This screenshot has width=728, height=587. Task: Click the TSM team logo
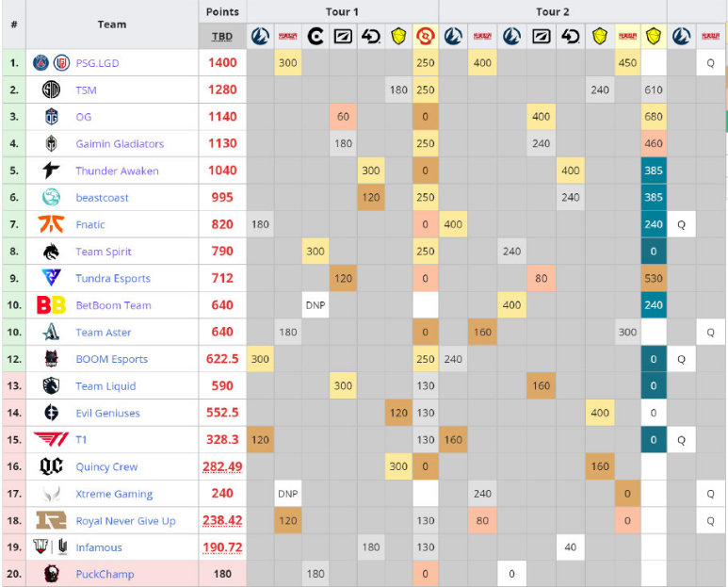click(x=51, y=90)
